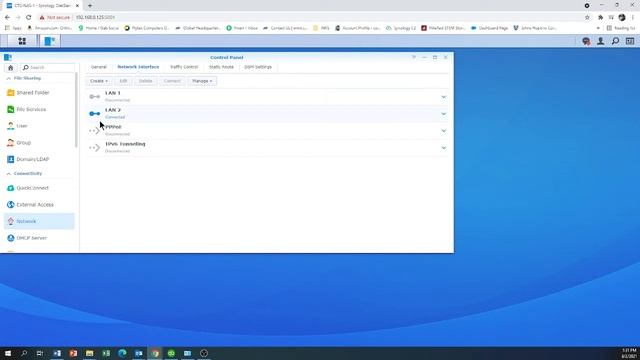Go to Control Panel home icon
This screenshot has height=360, width=640.
click(x=11, y=68)
